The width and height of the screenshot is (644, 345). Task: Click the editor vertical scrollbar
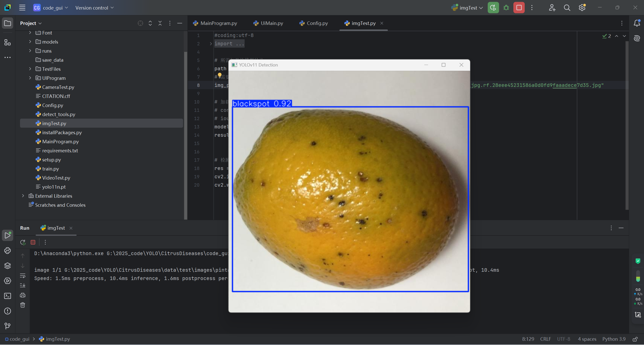click(x=627, y=125)
